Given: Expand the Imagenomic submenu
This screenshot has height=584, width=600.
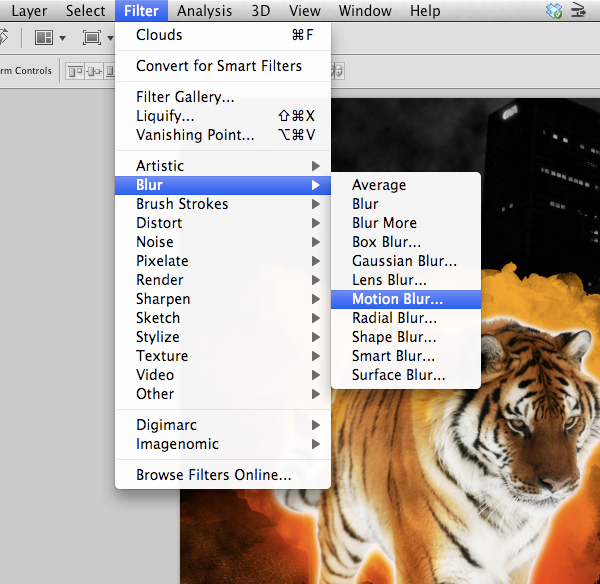Looking at the screenshot, I should click(223, 444).
